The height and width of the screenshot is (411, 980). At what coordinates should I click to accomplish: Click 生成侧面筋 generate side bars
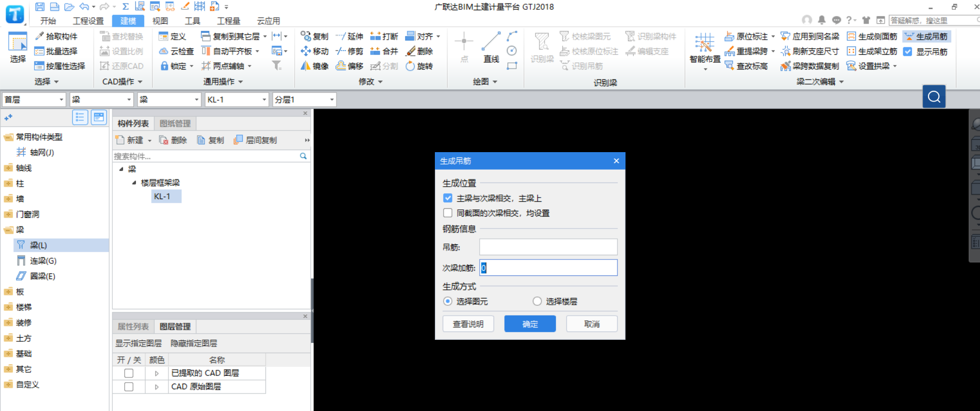[872, 36]
